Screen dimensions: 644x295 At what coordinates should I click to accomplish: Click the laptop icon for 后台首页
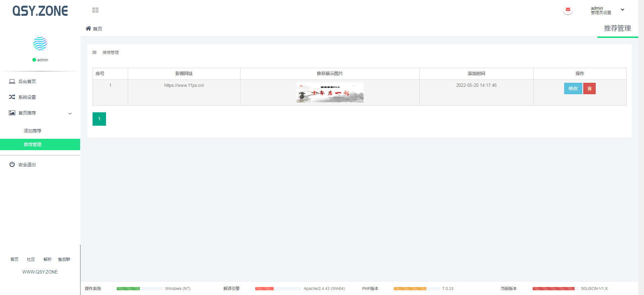click(12, 81)
